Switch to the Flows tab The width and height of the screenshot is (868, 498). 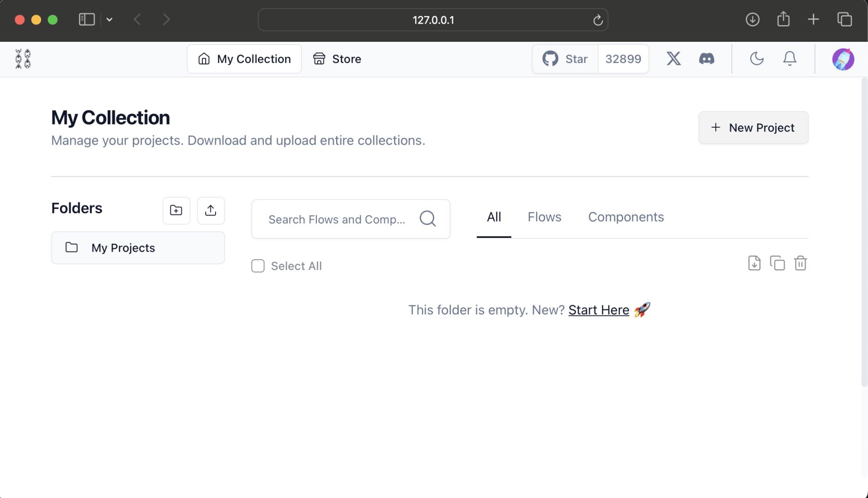tap(544, 217)
